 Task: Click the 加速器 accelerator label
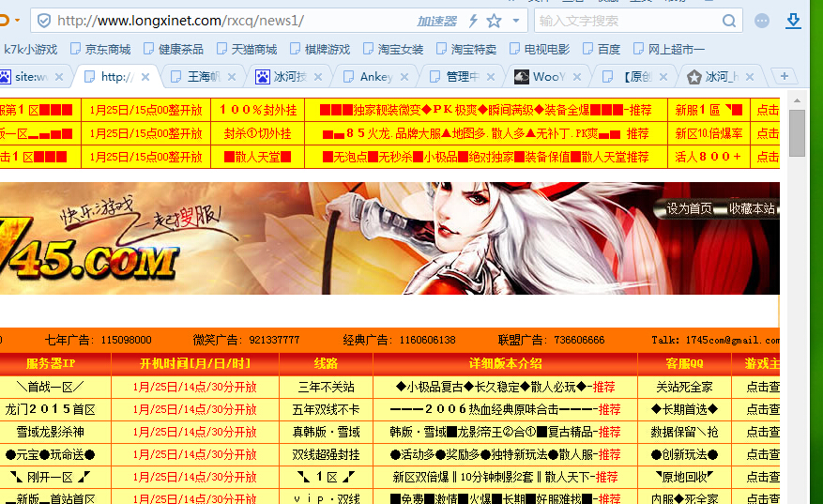[x=436, y=21]
